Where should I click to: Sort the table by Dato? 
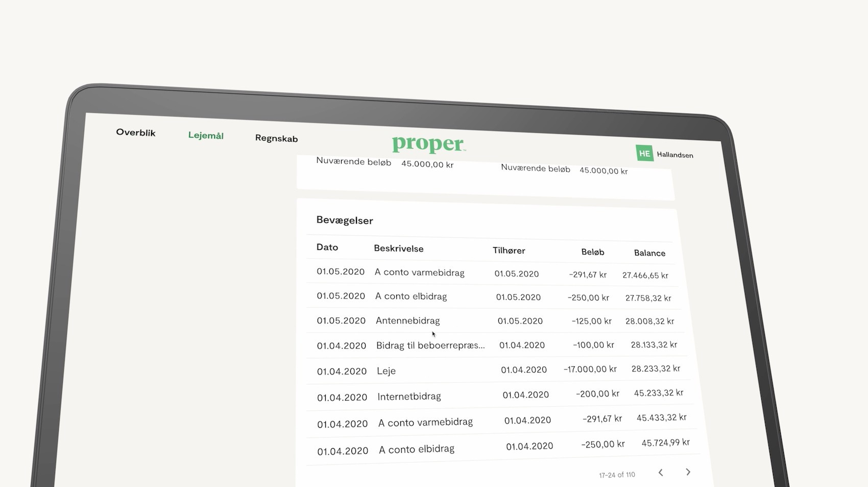[x=326, y=247]
